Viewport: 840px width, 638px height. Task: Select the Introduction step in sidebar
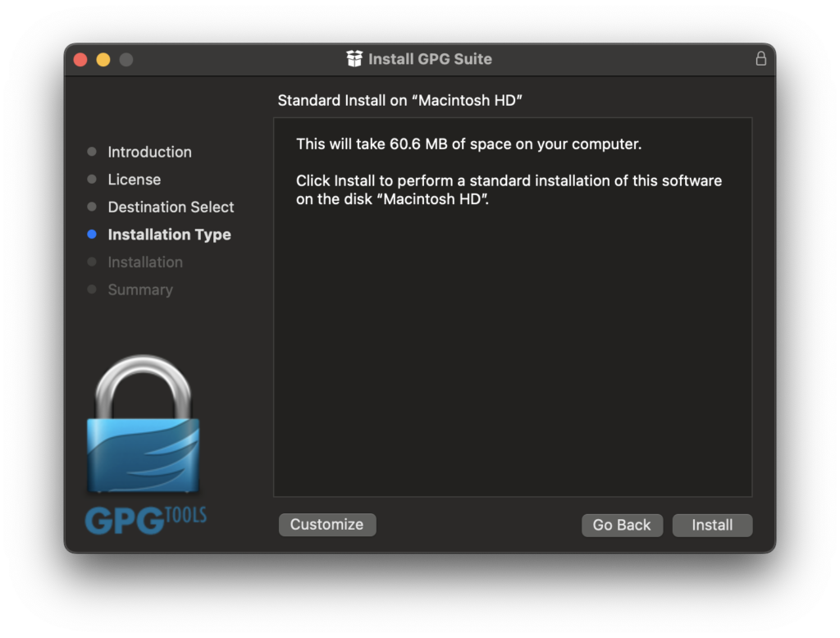tap(149, 152)
